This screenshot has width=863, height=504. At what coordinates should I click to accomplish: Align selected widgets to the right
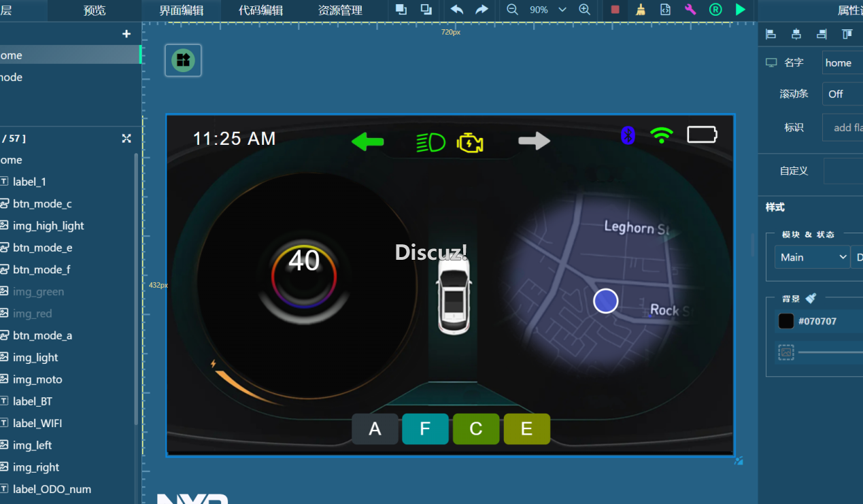822,34
